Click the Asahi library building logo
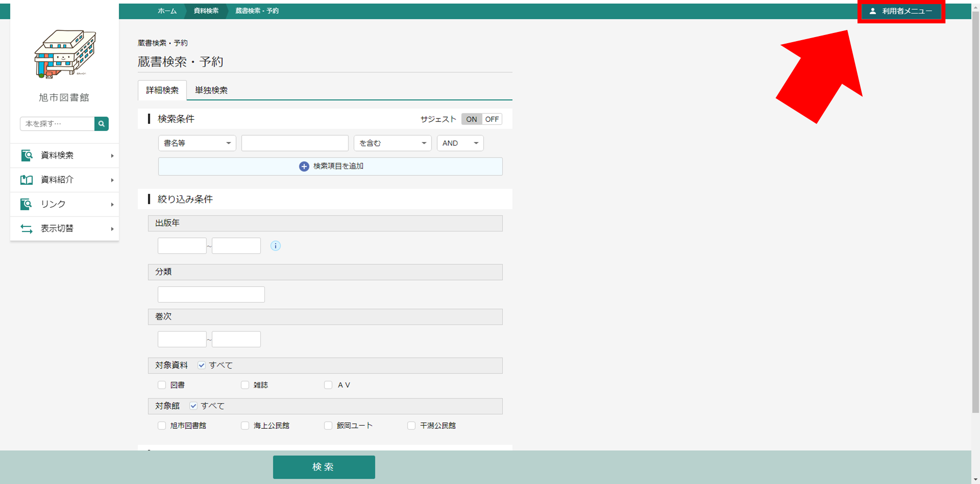The width and height of the screenshot is (980, 484). 65,54
